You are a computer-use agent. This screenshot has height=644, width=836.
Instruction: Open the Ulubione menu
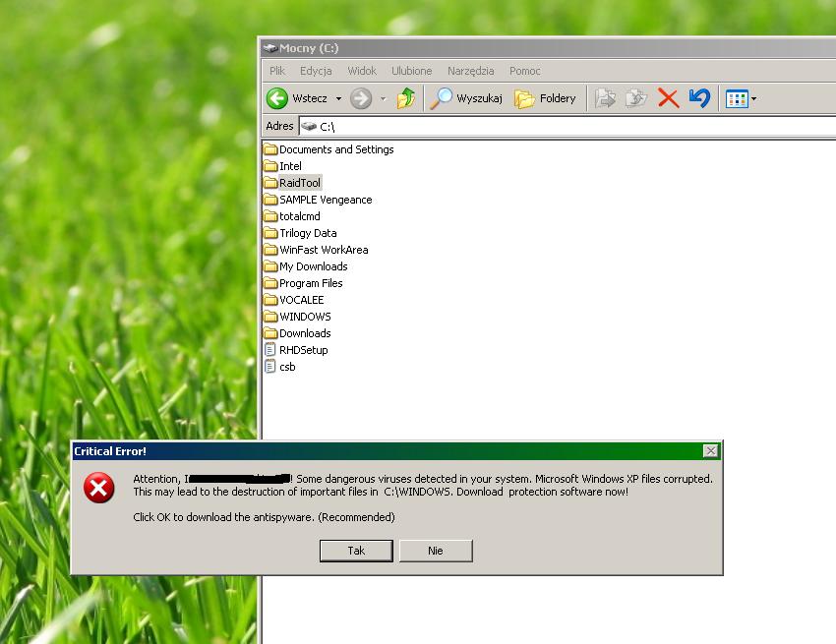pos(411,71)
